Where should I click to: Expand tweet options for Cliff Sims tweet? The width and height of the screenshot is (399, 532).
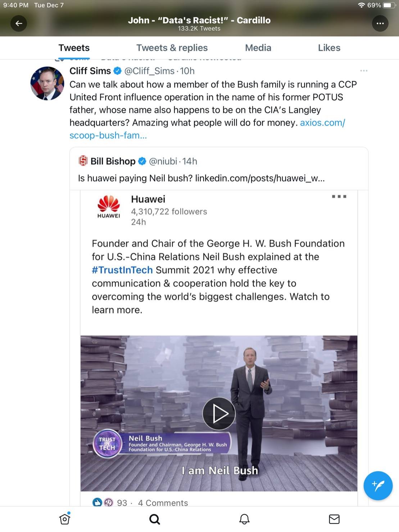coord(364,71)
